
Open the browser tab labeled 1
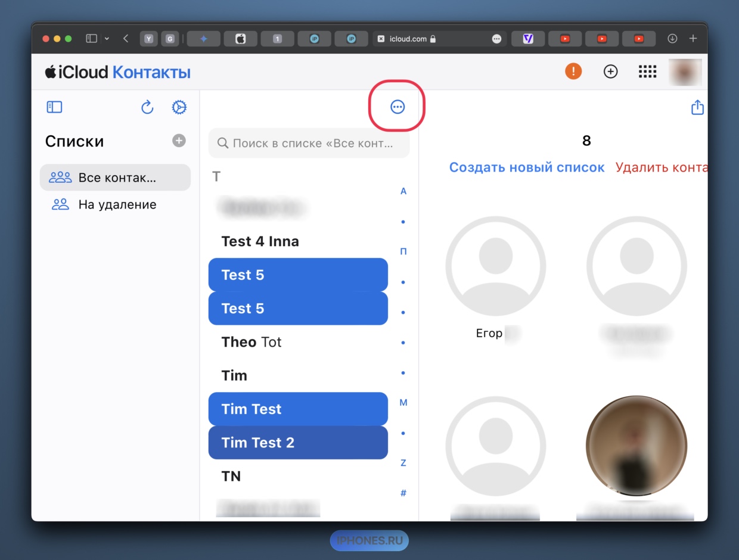coord(277,39)
